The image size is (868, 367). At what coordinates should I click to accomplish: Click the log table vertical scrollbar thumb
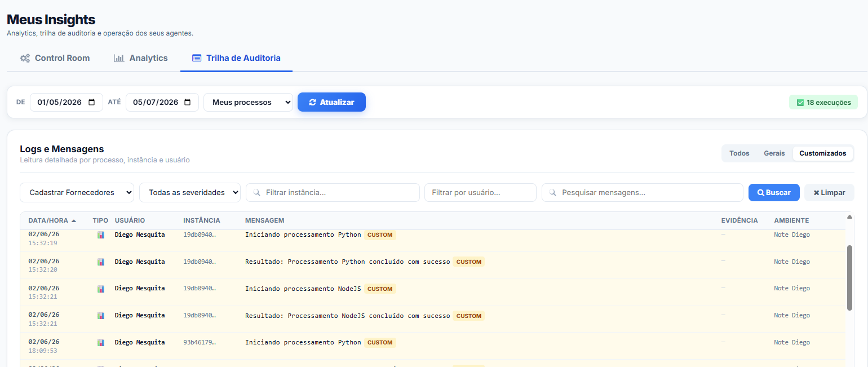click(x=849, y=277)
